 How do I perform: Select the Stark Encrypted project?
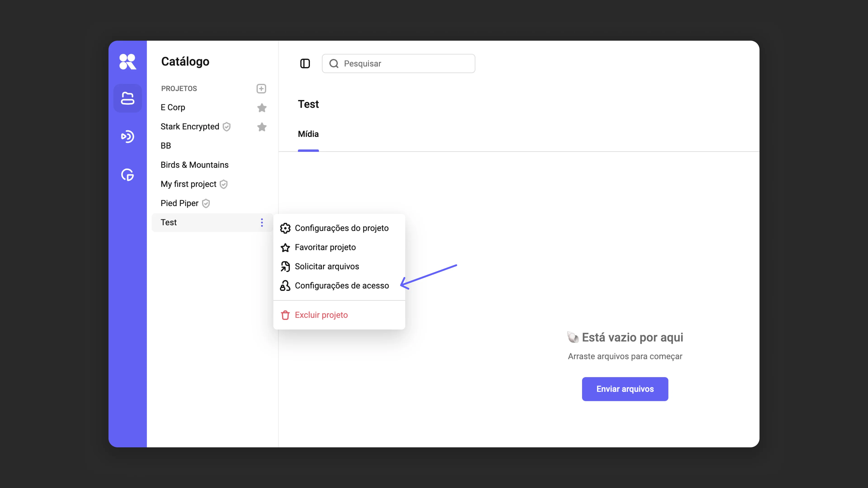pyautogui.click(x=190, y=127)
